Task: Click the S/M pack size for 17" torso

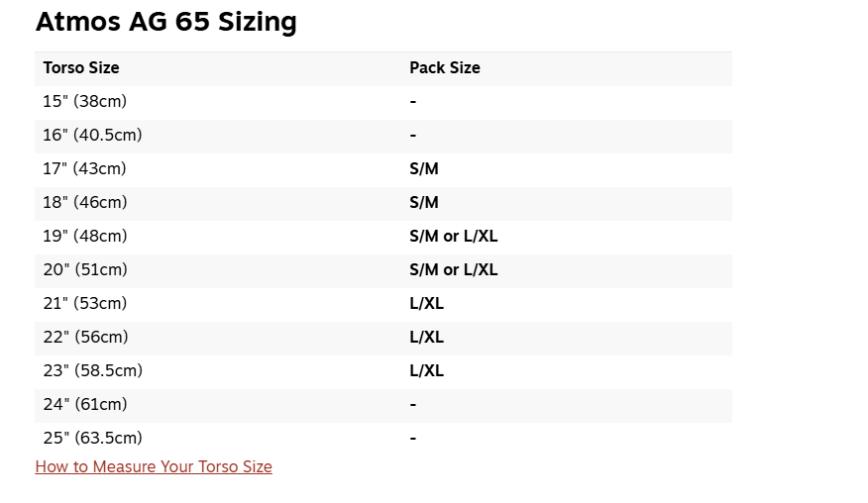Action: (x=424, y=168)
